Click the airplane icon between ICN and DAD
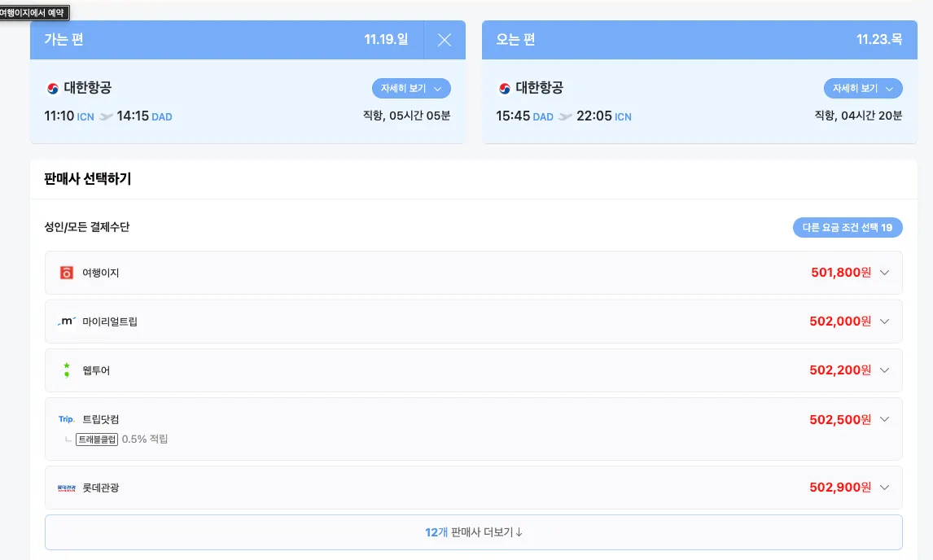 [106, 116]
